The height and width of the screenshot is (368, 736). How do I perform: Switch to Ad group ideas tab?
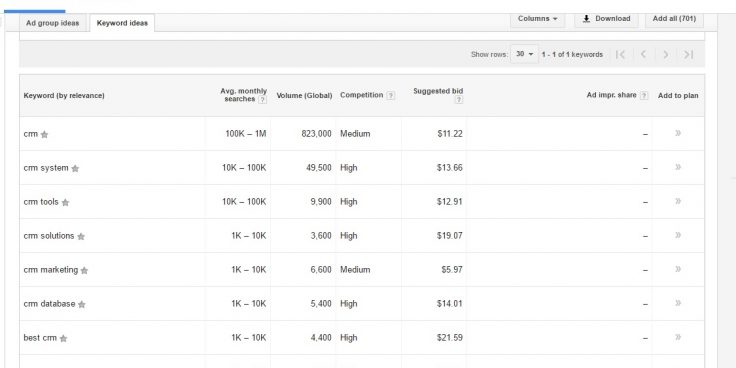[x=53, y=23]
